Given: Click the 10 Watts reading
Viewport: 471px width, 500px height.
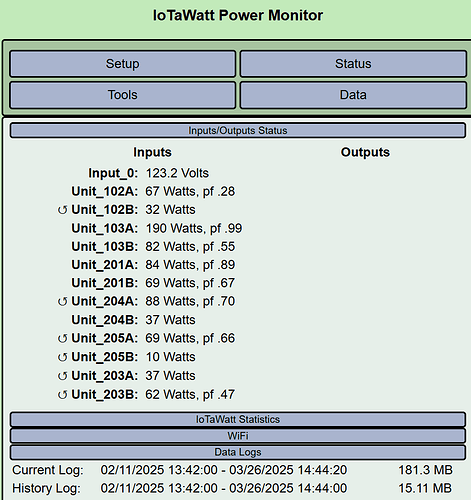Looking at the screenshot, I should pos(170,357).
